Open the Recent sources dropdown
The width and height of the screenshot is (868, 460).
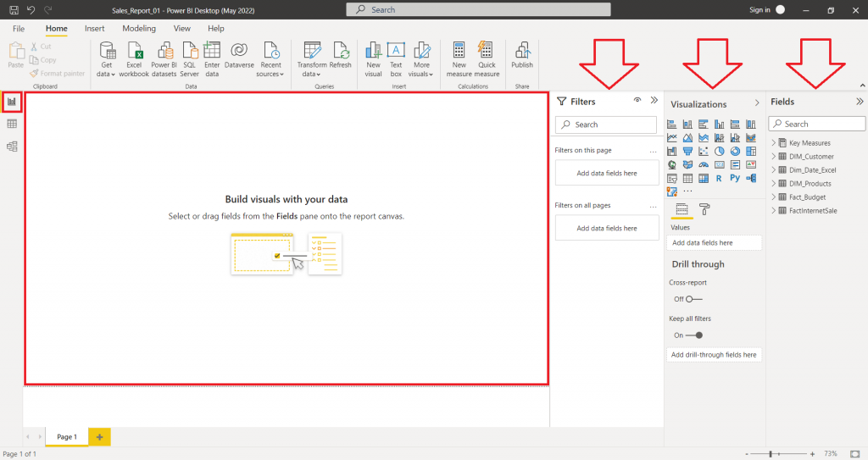[x=270, y=59]
